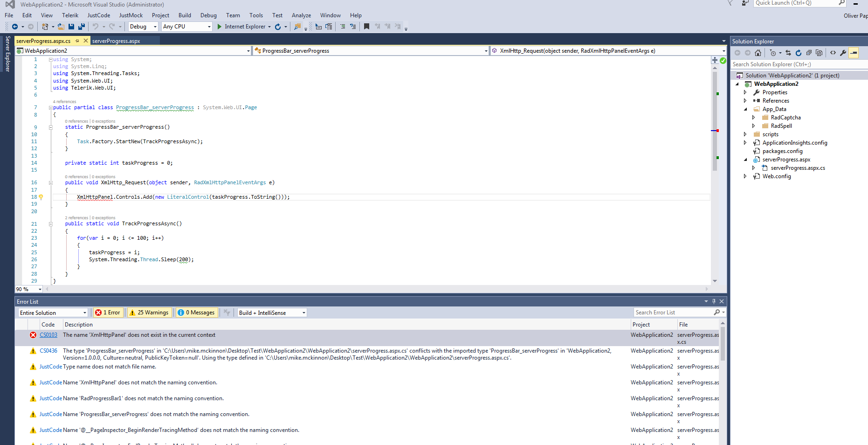The image size is (868, 445).
Task: Click the Undo toolbar arrow
Action: (x=96, y=27)
